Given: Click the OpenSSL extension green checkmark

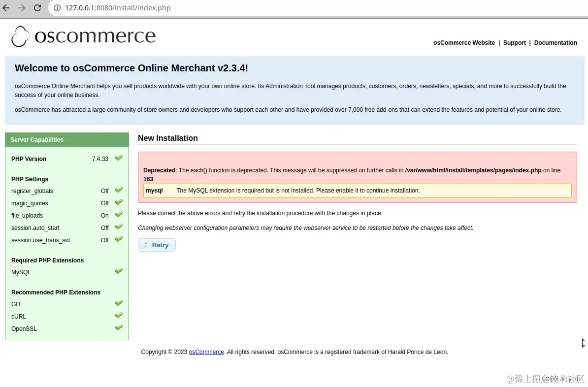Looking at the screenshot, I should [119, 328].
